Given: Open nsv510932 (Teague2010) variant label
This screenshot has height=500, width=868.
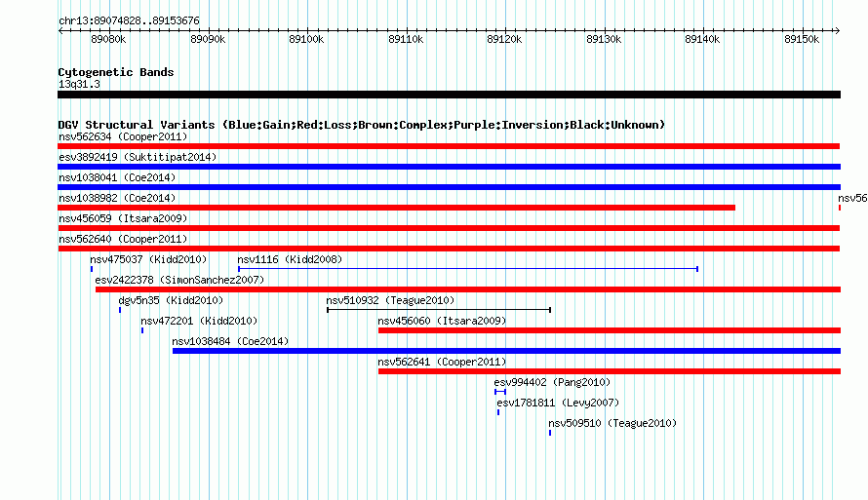Looking at the screenshot, I should (390, 300).
